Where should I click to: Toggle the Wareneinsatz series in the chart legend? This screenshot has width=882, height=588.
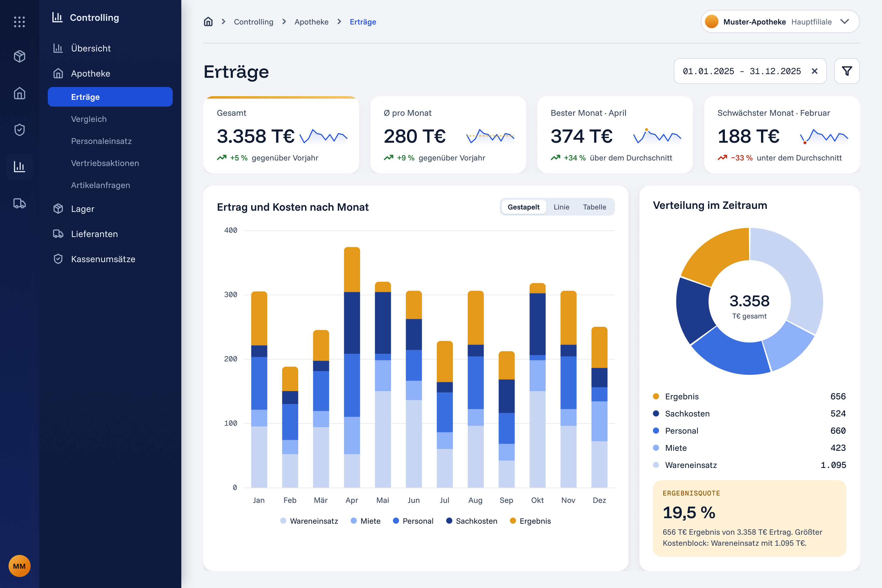[309, 521]
